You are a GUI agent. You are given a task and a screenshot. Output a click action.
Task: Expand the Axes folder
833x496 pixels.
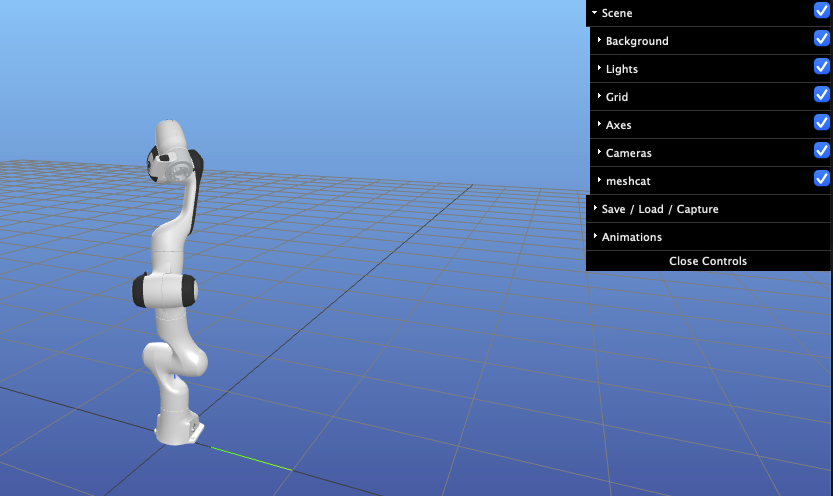point(618,125)
